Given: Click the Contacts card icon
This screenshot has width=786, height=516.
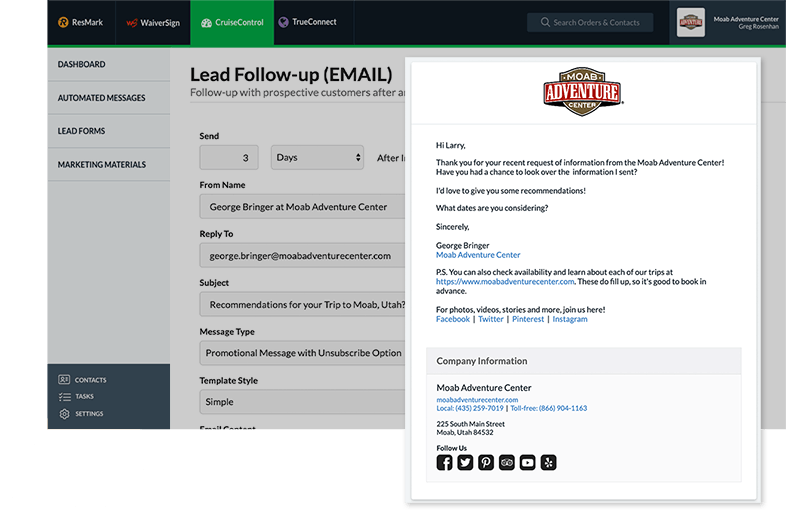Looking at the screenshot, I should 64,380.
